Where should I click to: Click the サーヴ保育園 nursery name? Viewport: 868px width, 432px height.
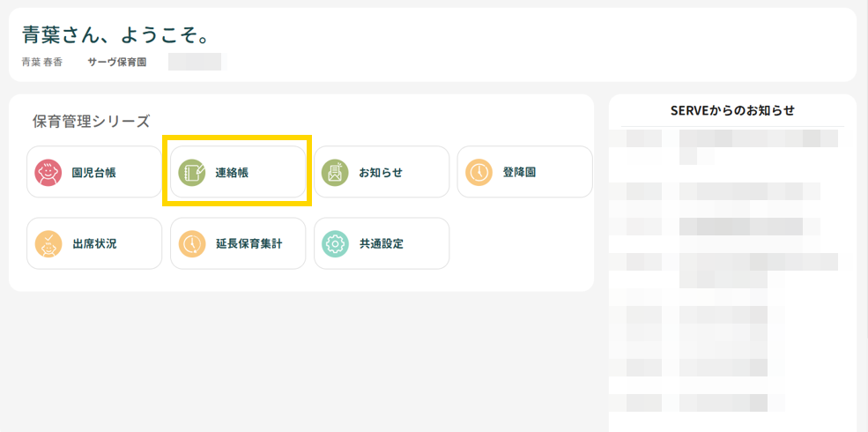[x=116, y=63]
